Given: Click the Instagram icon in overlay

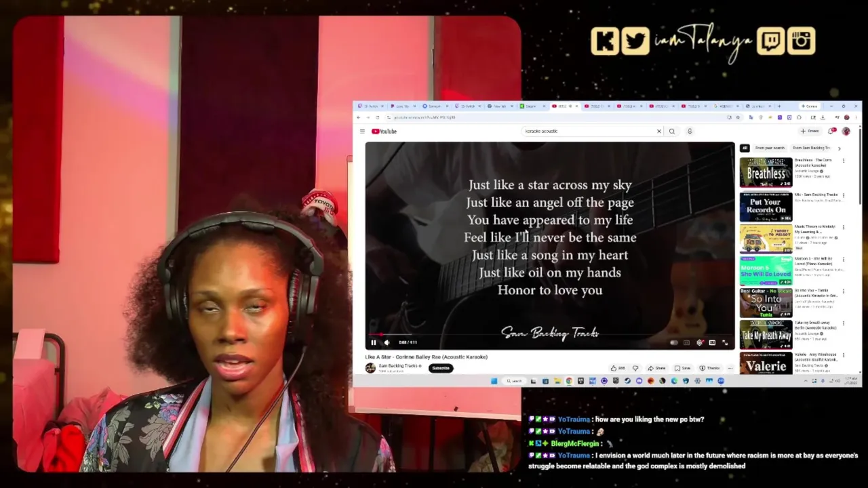Looking at the screenshot, I should (802, 41).
